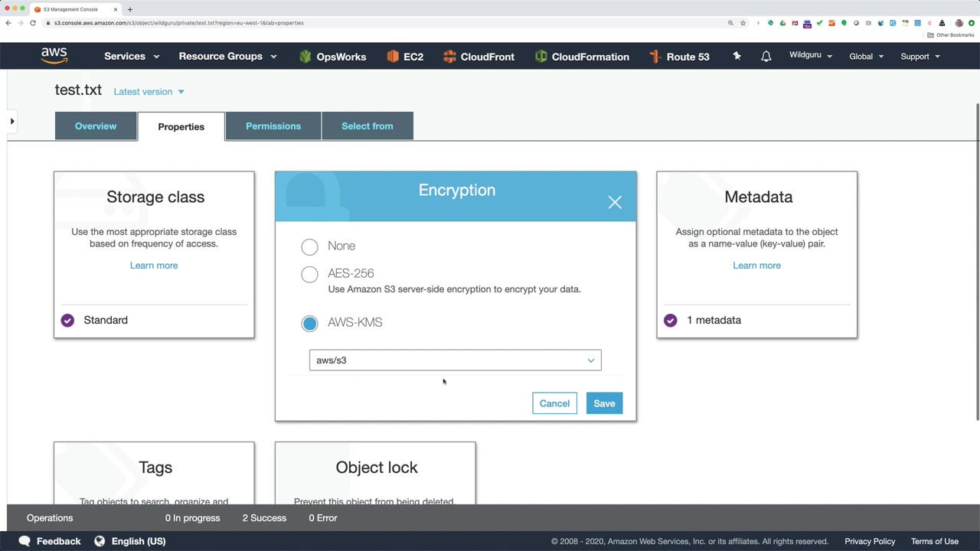Open the aws/s3 KMS key dropdown
Screen dimensions: 980x551
pyautogui.click(x=456, y=360)
